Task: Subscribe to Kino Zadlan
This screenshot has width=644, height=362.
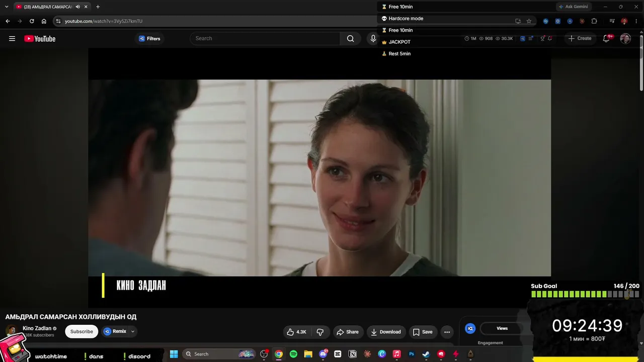Action: click(82, 331)
